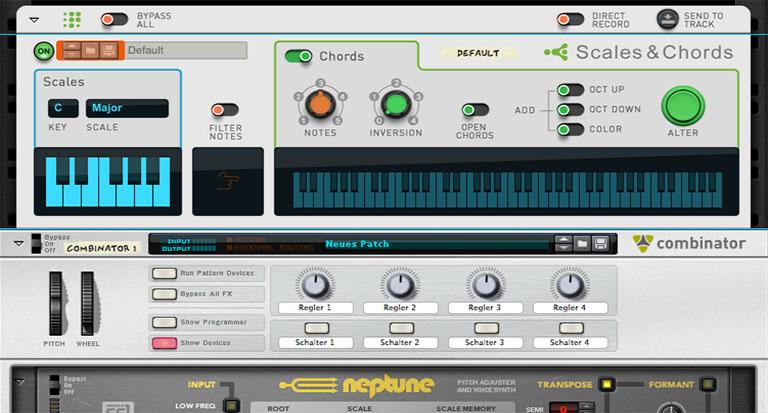Click the Regler 2 knob
The image size is (768, 413).
(400, 284)
